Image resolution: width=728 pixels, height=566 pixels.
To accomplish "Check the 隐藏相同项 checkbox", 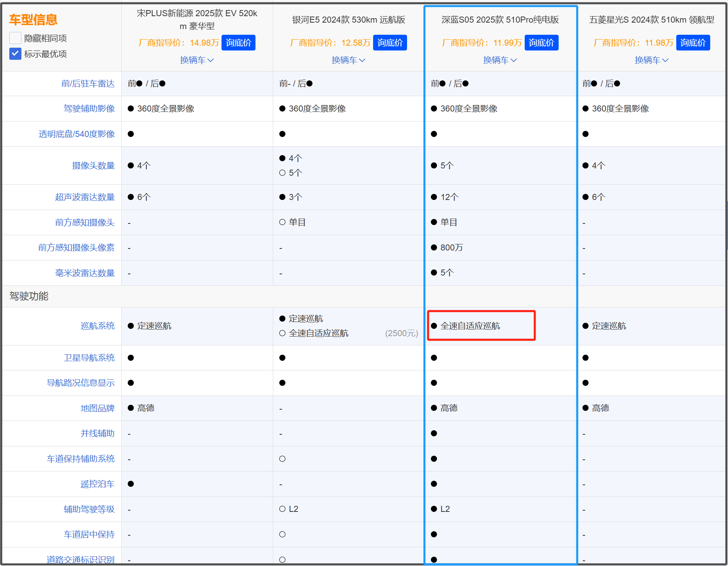I will [15, 38].
